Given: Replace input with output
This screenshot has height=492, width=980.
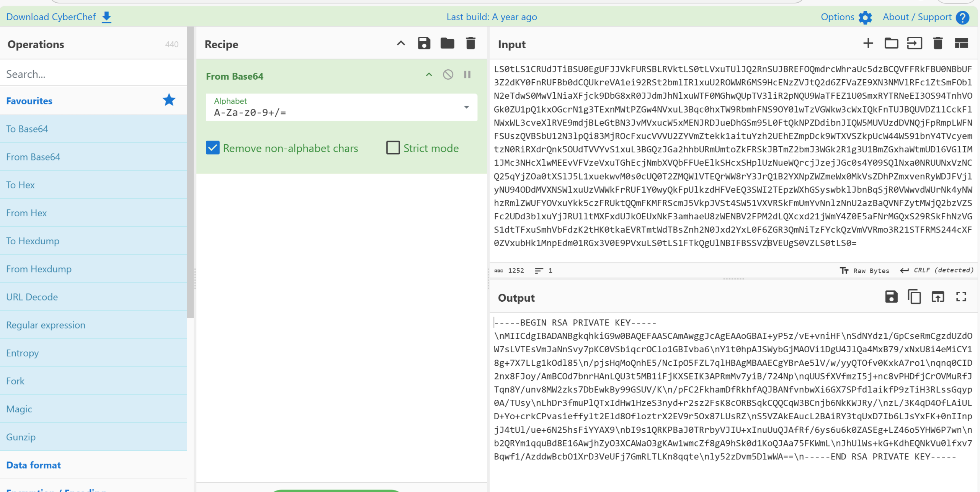Looking at the screenshot, I should click(x=938, y=297).
